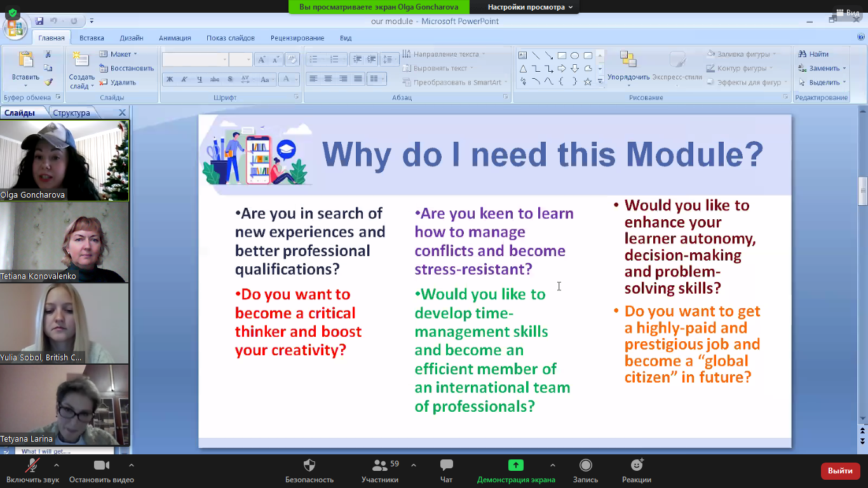Expand the audio options arrow beside microphone
868x488 pixels.
tap(57, 465)
